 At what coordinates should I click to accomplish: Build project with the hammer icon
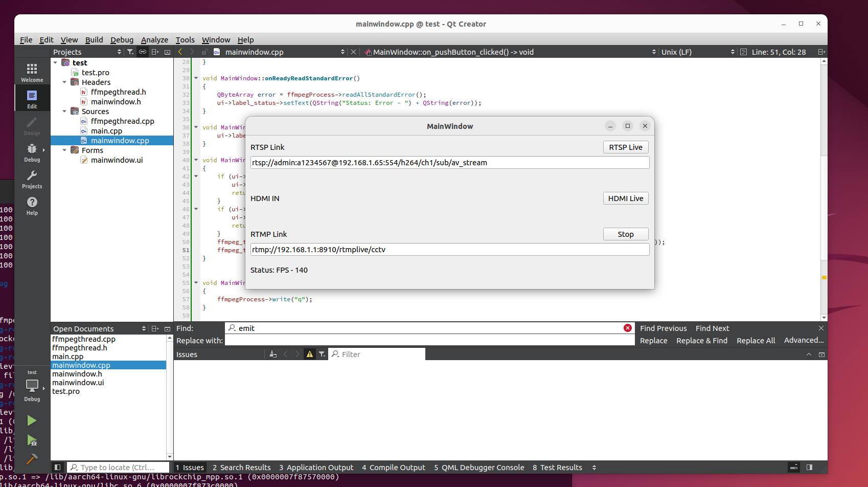pos(32,459)
